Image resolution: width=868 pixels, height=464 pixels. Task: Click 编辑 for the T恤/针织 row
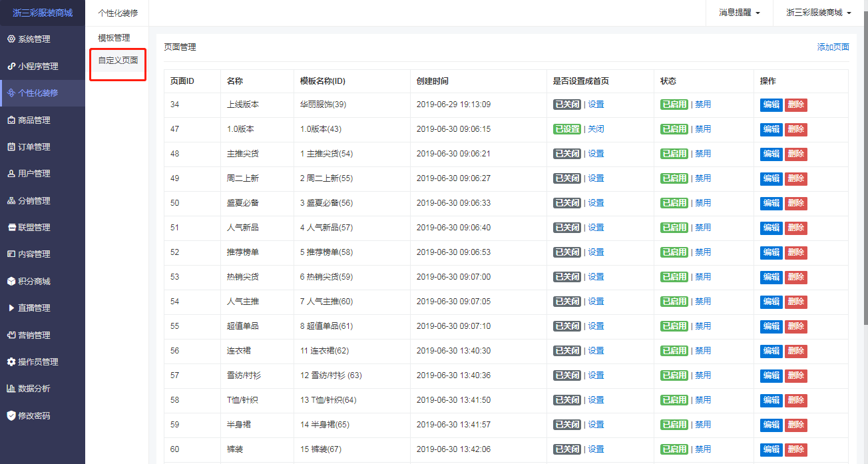tap(771, 400)
